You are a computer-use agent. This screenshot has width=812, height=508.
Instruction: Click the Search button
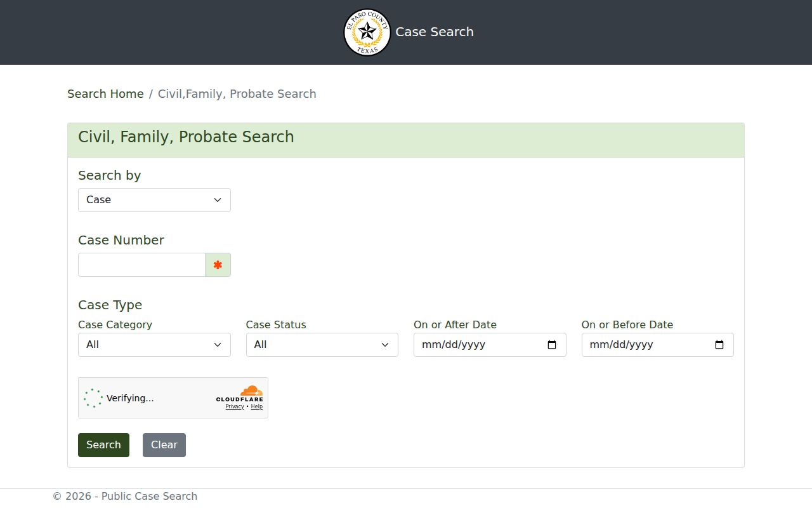click(103, 445)
